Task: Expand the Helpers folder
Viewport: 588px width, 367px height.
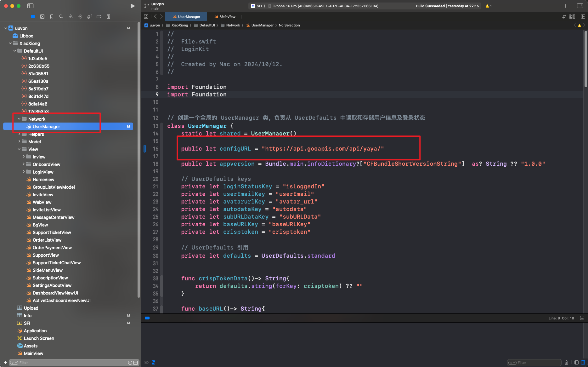Action: point(19,134)
